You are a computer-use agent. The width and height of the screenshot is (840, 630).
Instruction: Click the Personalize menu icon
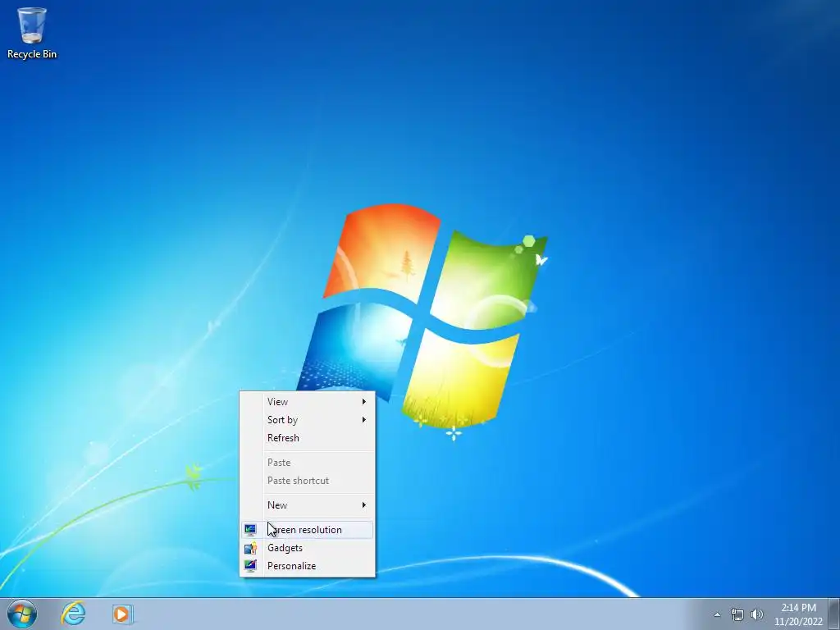[x=250, y=566]
